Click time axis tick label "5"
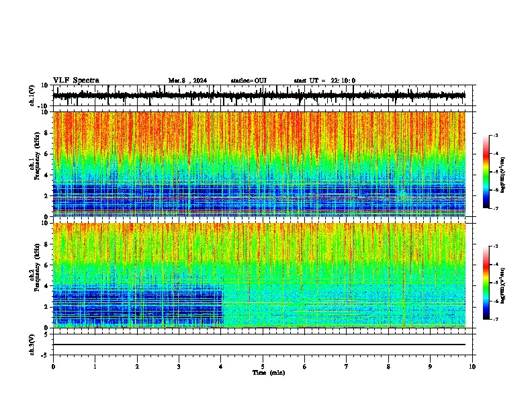The height and width of the screenshot is (411, 532). [x=263, y=367]
